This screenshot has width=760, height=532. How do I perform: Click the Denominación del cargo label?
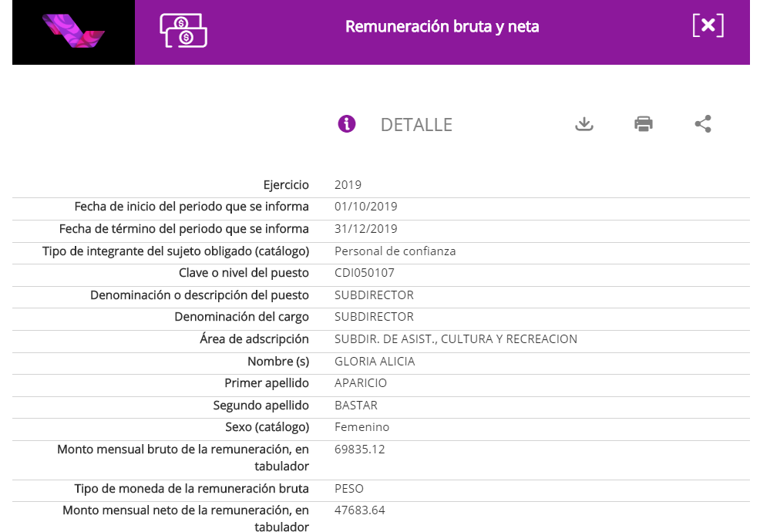(242, 317)
